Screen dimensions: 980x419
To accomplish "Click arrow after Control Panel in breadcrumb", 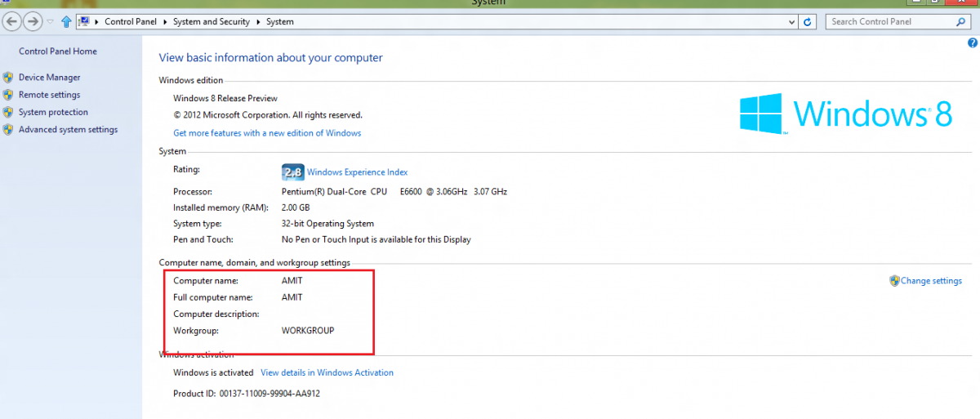I will 165,22.
